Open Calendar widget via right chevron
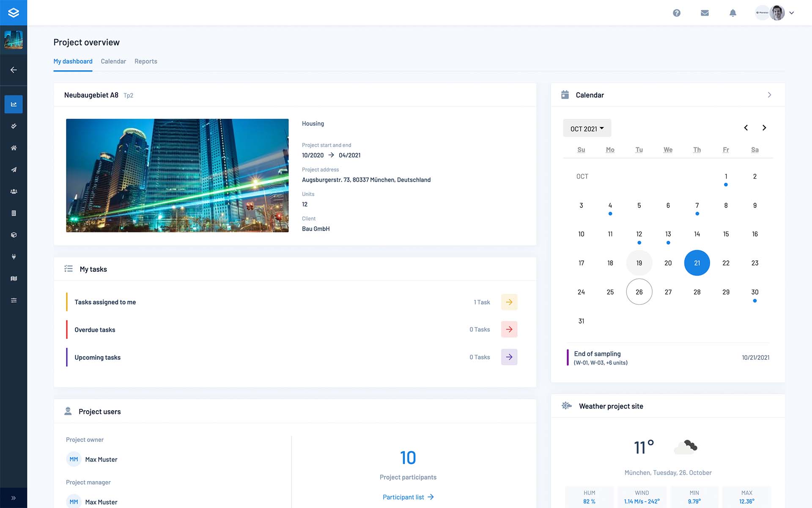Viewport: 812px width, 508px height. [769, 95]
